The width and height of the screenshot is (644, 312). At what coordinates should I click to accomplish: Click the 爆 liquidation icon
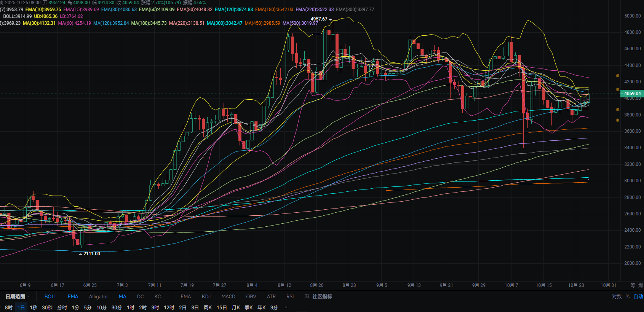click(x=641, y=285)
